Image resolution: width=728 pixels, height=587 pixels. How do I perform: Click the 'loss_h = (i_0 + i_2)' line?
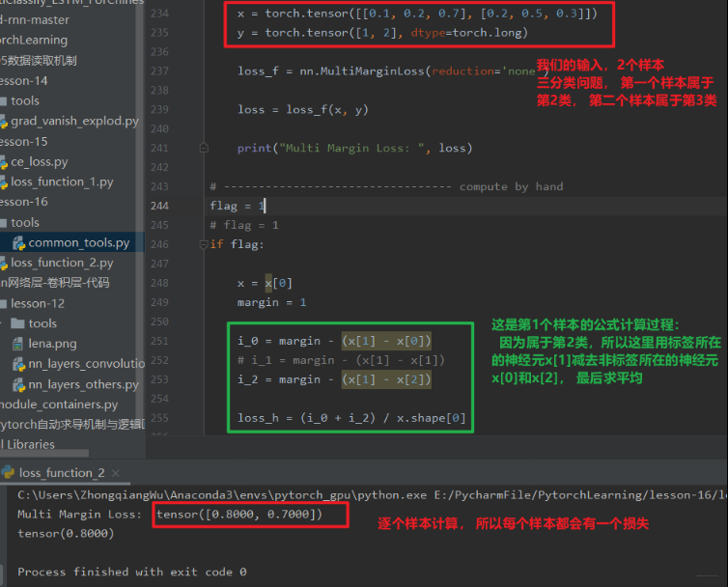351,418
